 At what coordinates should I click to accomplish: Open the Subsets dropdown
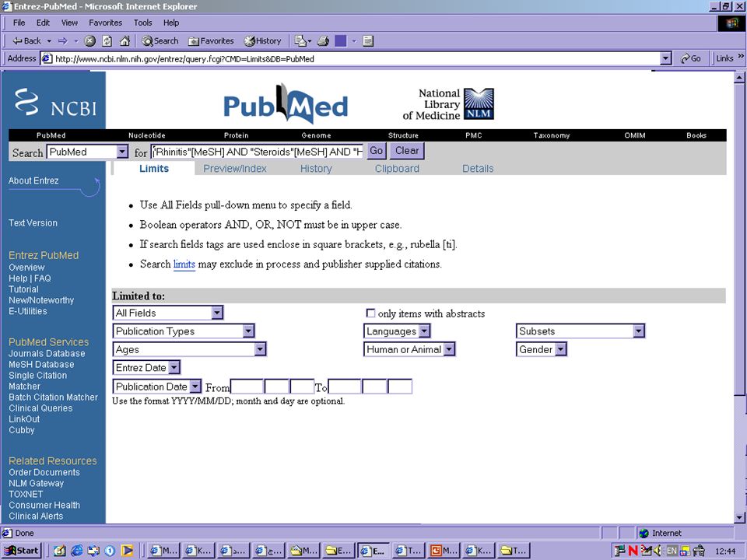pos(580,331)
